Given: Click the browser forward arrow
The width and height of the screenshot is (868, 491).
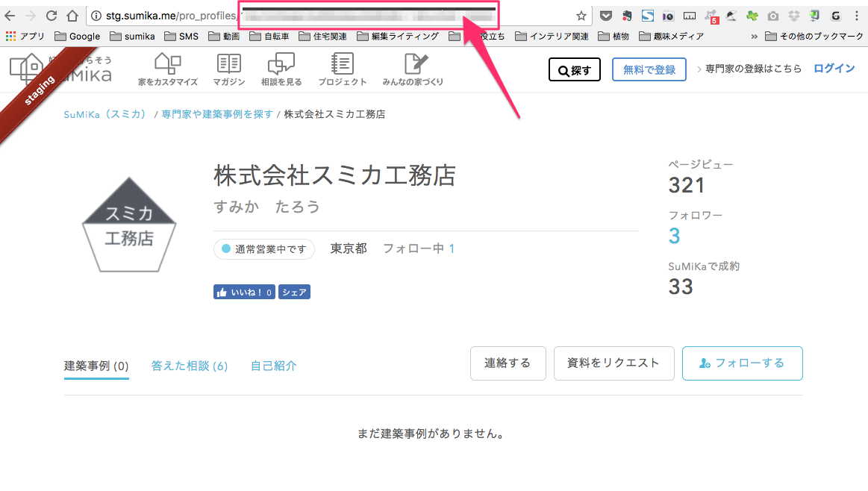Looking at the screenshot, I should point(31,16).
